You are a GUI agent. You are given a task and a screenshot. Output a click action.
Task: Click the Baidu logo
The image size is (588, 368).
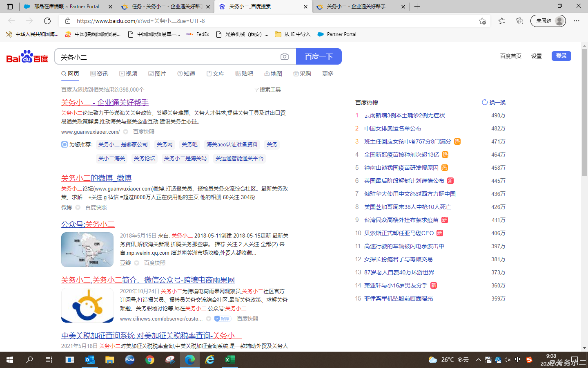point(27,56)
